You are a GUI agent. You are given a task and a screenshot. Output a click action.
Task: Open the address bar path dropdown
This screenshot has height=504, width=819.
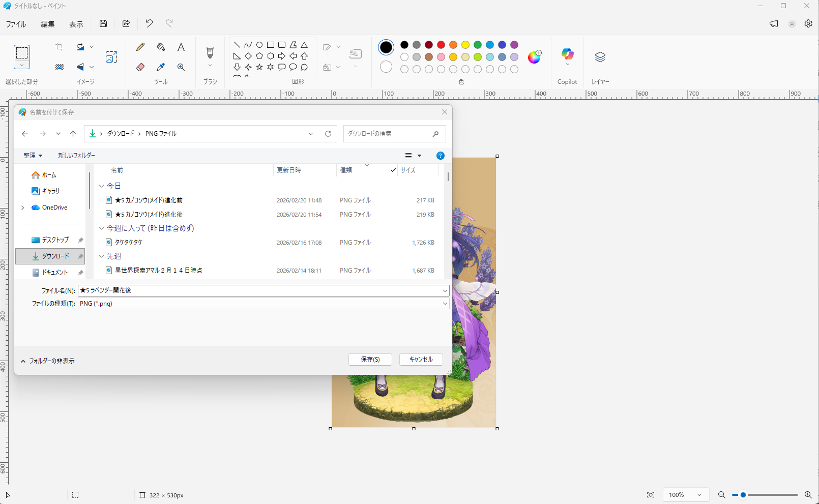(x=311, y=134)
